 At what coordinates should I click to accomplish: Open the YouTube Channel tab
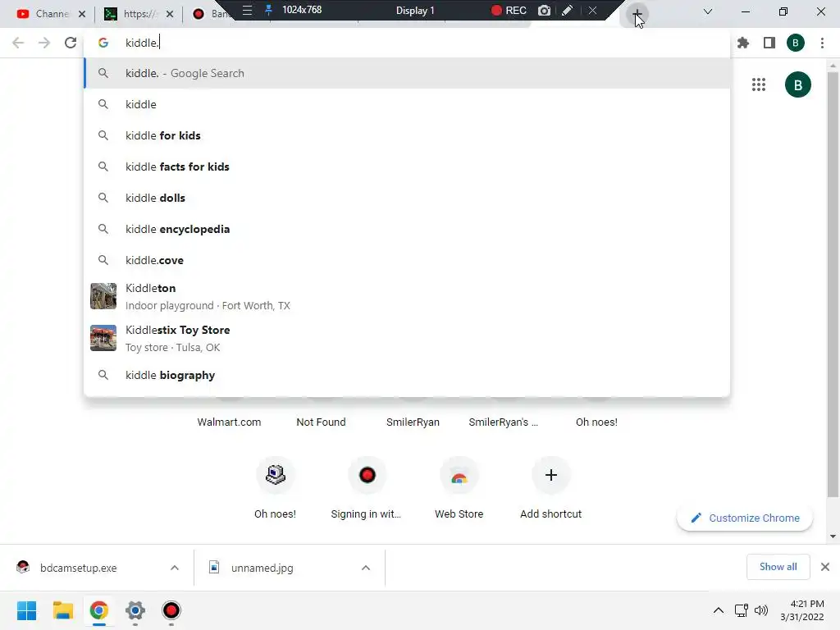[x=46, y=14]
